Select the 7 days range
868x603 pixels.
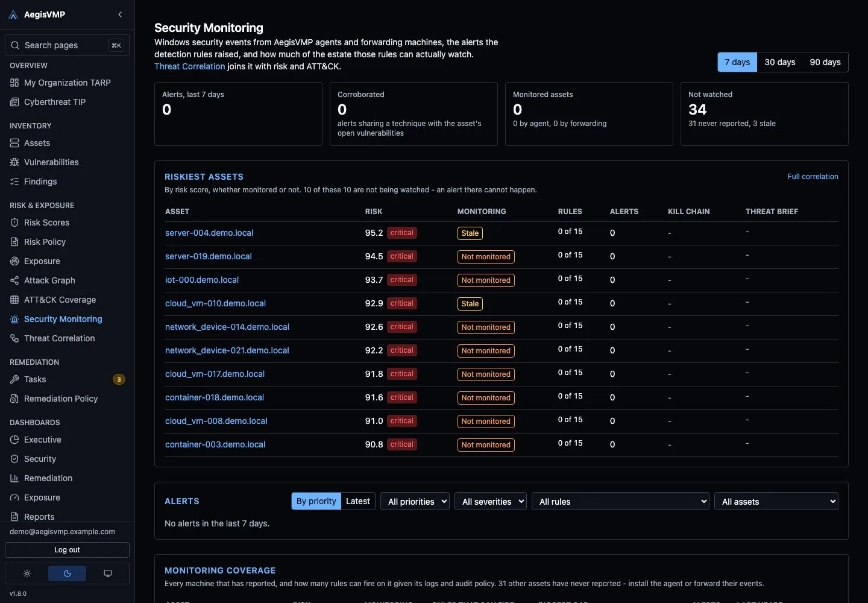737,62
